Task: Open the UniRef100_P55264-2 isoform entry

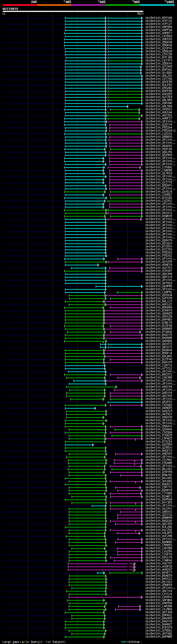Action: 160,131
